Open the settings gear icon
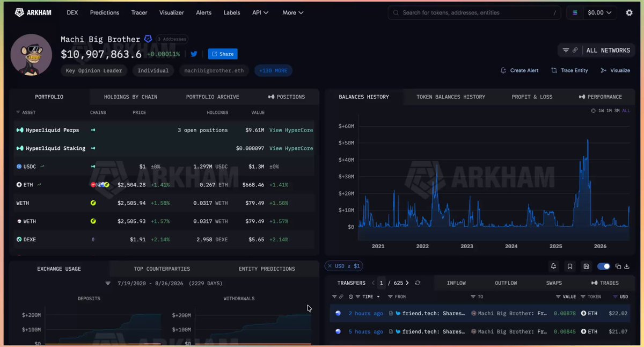Viewport: 644px width, 347px height. [x=629, y=12]
